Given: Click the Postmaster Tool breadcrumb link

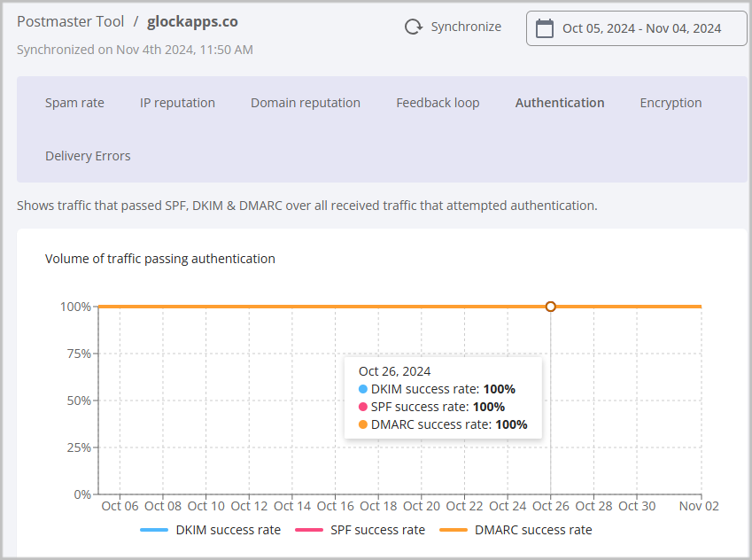Looking at the screenshot, I should (70, 21).
